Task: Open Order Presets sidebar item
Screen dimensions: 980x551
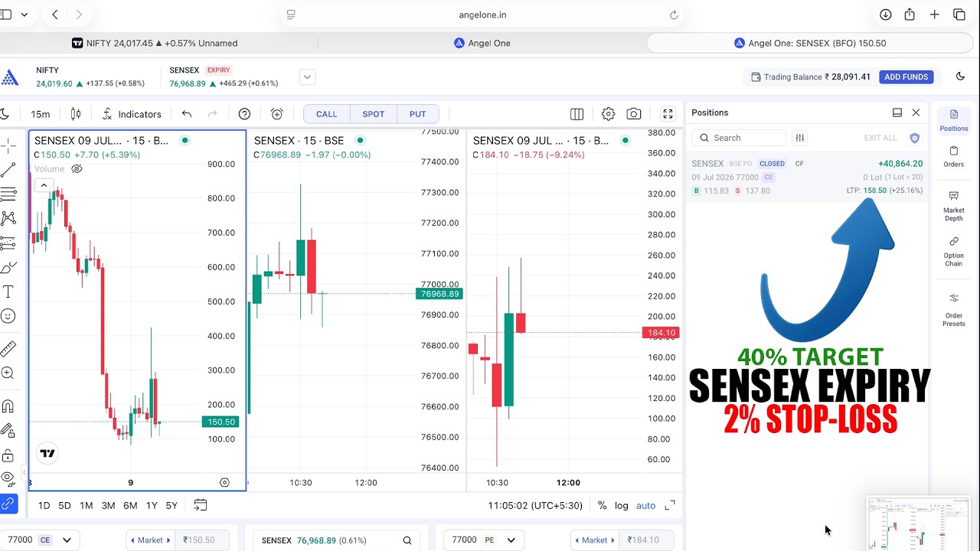Action: point(954,309)
